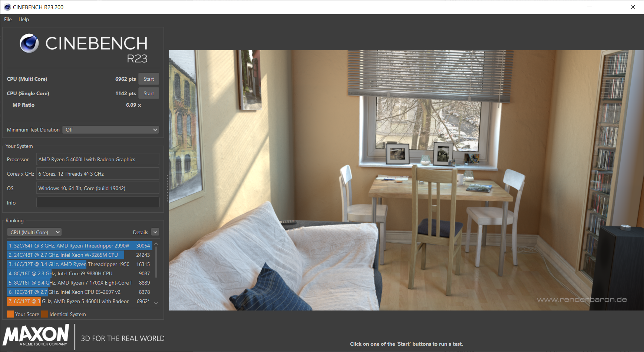Click the Processor name field
The image size is (644, 352).
(x=98, y=159)
